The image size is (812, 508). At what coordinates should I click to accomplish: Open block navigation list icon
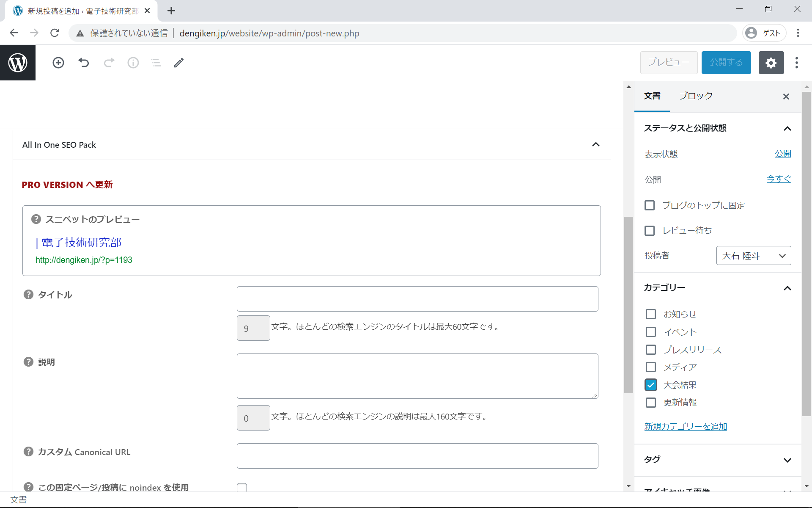click(156, 63)
